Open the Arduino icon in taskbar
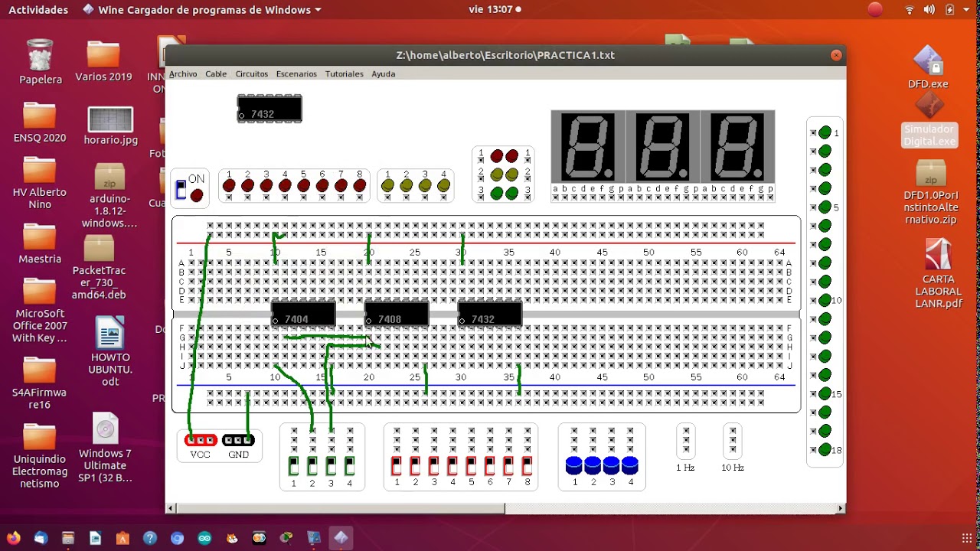 tap(204, 538)
